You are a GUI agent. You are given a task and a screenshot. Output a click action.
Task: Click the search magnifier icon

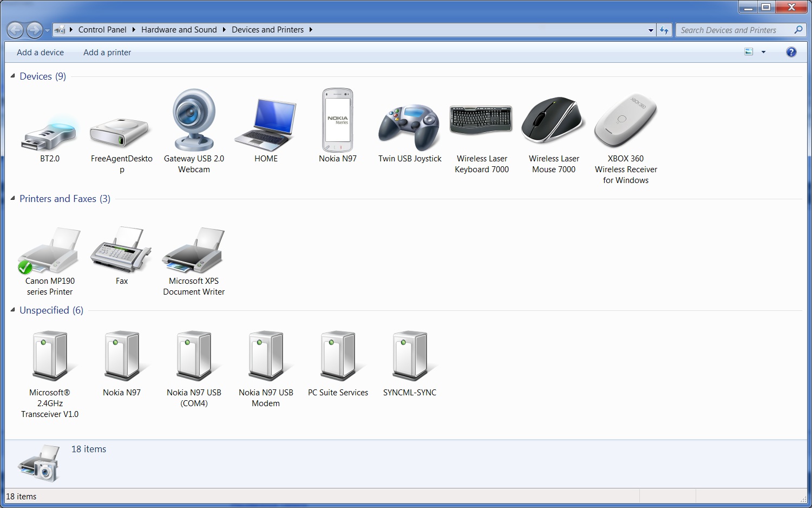point(798,30)
